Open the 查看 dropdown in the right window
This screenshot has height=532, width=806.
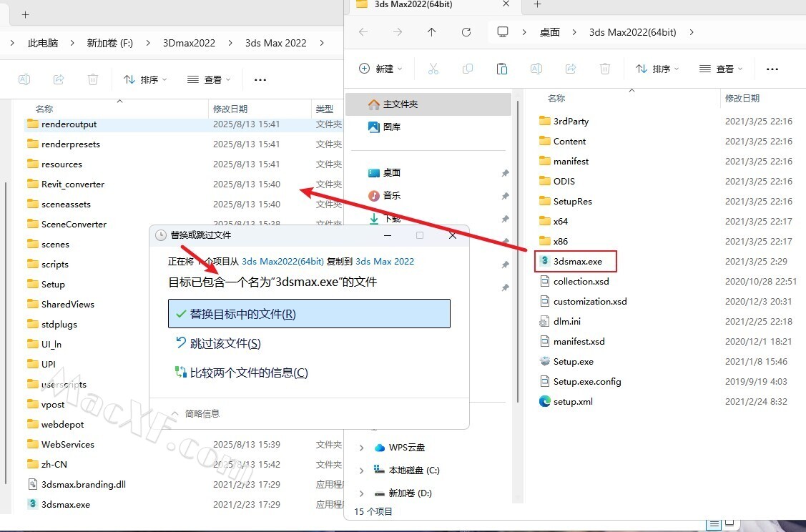point(721,69)
